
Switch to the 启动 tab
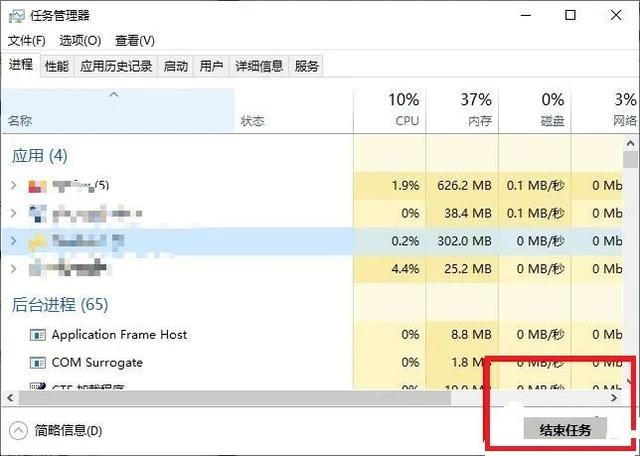pyautogui.click(x=176, y=66)
